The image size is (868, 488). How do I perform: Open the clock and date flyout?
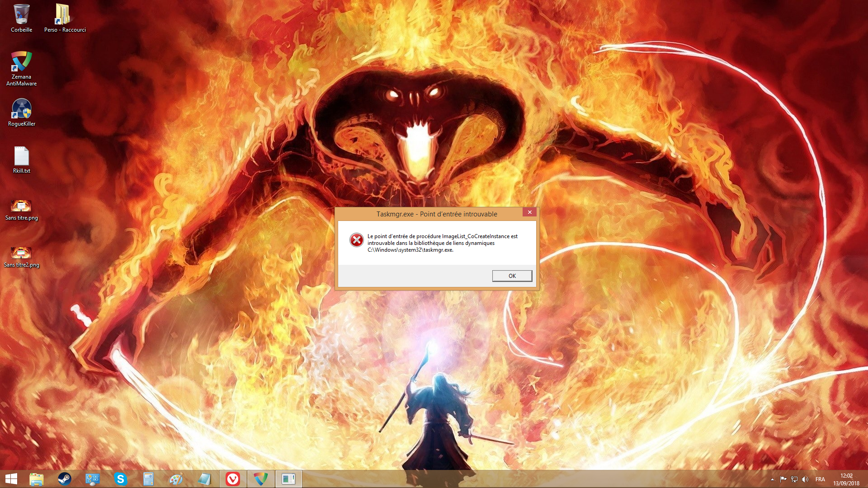point(846,479)
